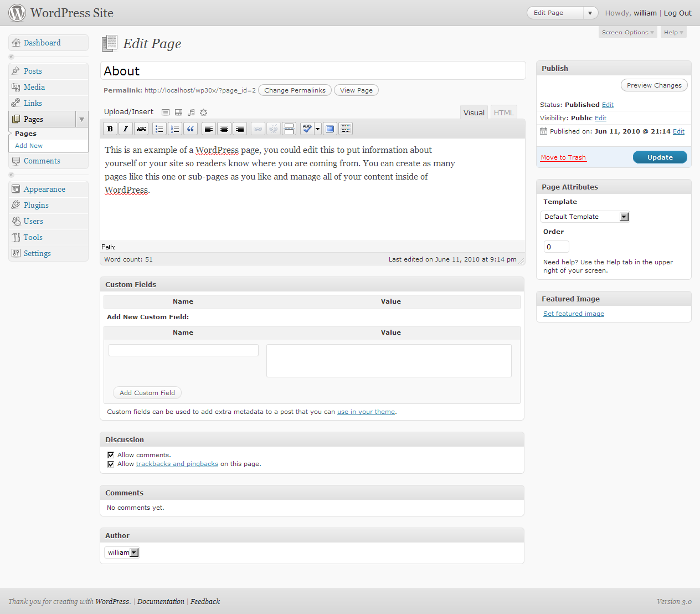This screenshot has height=614, width=700.
Task: Click the Tools icon in the sidebar
Action: pyautogui.click(x=16, y=237)
